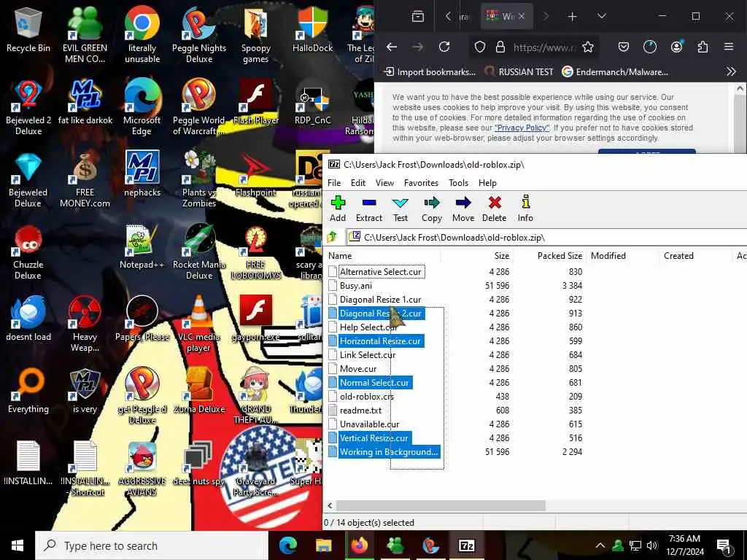Image resolution: width=747 pixels, height=560 pixels.
Task: Open the View menu in 7-Zip
Action: (384, 183)
